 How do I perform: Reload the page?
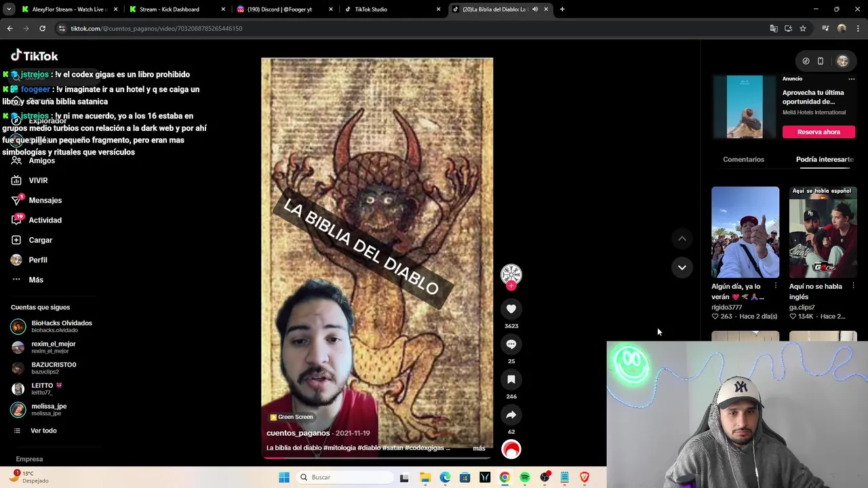42,28
